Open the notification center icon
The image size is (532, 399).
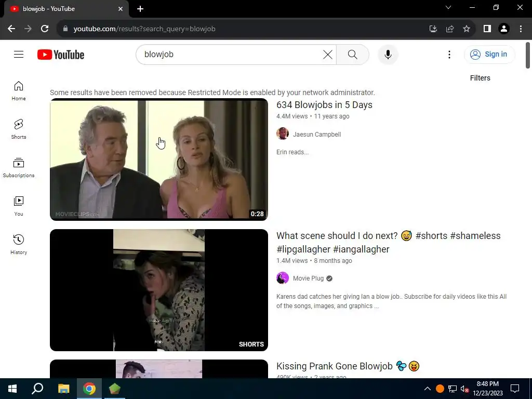click(515, 389)
